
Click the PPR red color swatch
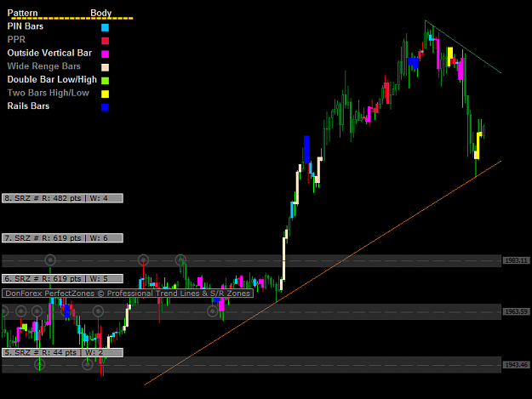tap(105, 41)
